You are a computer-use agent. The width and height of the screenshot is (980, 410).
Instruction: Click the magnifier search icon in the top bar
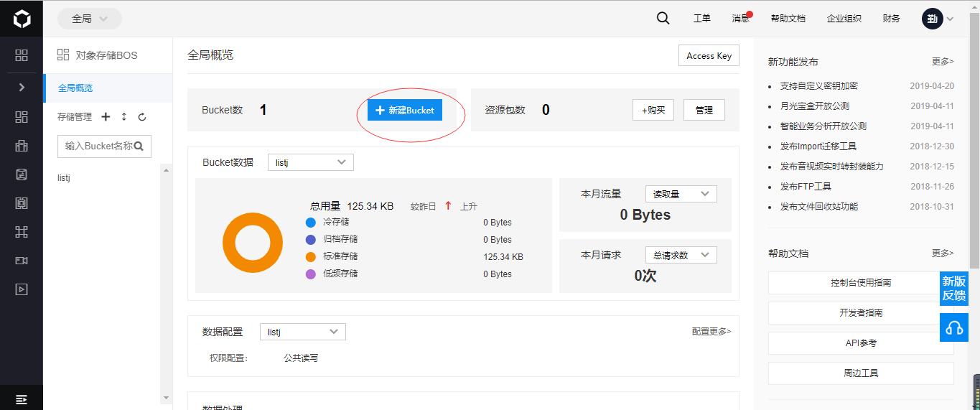click(663, 19)
